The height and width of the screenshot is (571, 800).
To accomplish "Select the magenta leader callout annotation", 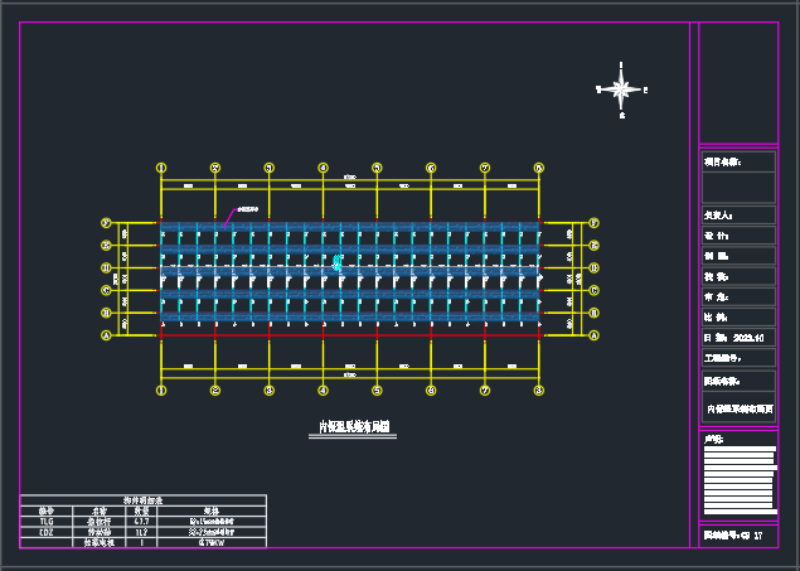I will tap(246, 209).
